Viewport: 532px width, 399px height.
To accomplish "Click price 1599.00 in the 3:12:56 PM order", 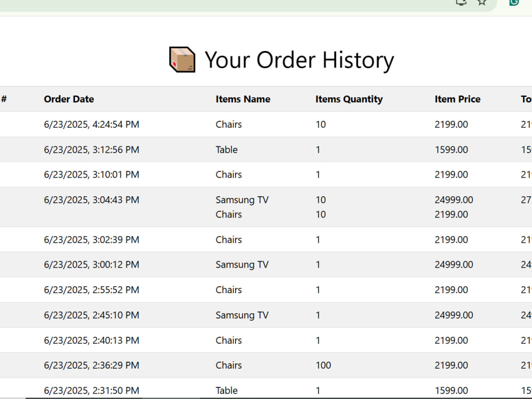I will (x=451, y=149).
